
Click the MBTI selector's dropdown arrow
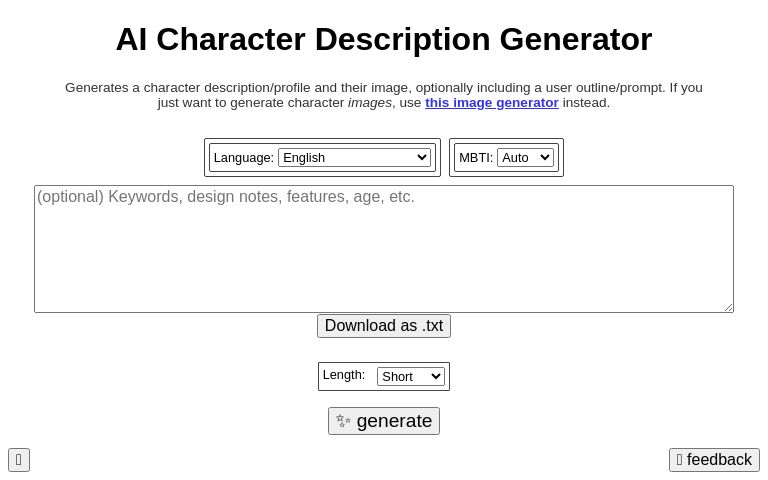544,157
